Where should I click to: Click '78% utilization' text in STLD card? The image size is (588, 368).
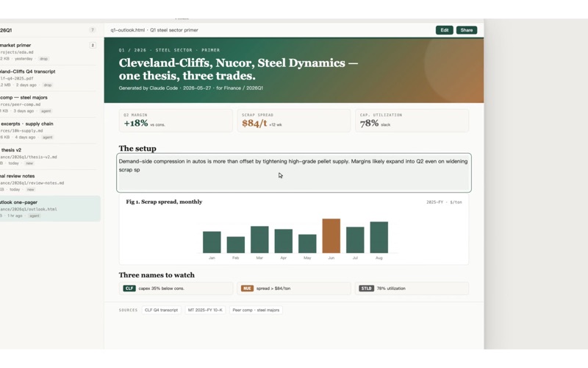click(x=391, y=289)
